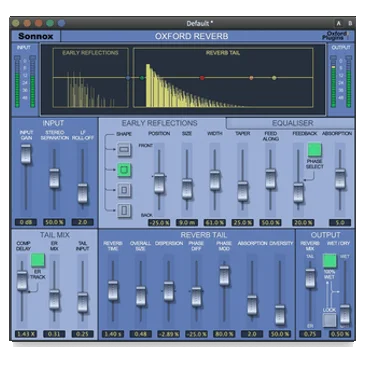Click the yellow EQ node on the reverb tail line
Screen dimensions: 365x365
coord(274,78)
